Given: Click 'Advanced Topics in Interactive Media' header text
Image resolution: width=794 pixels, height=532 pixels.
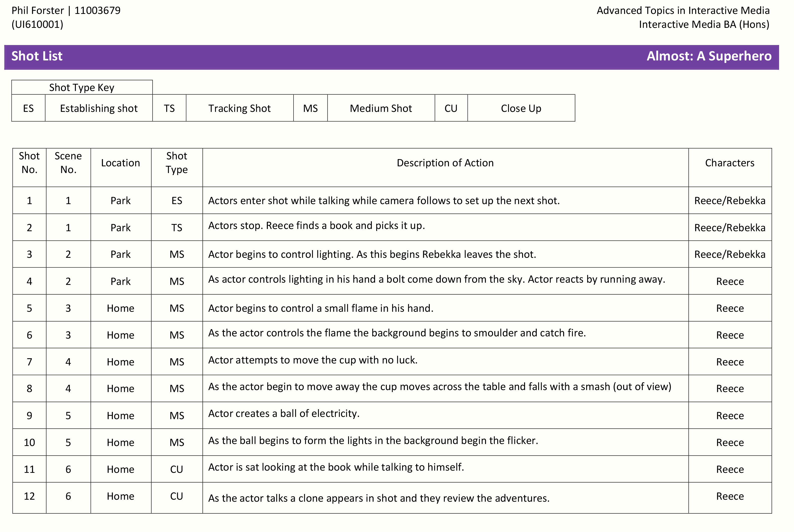Looking at the screenshot, I should click(683, 10).
